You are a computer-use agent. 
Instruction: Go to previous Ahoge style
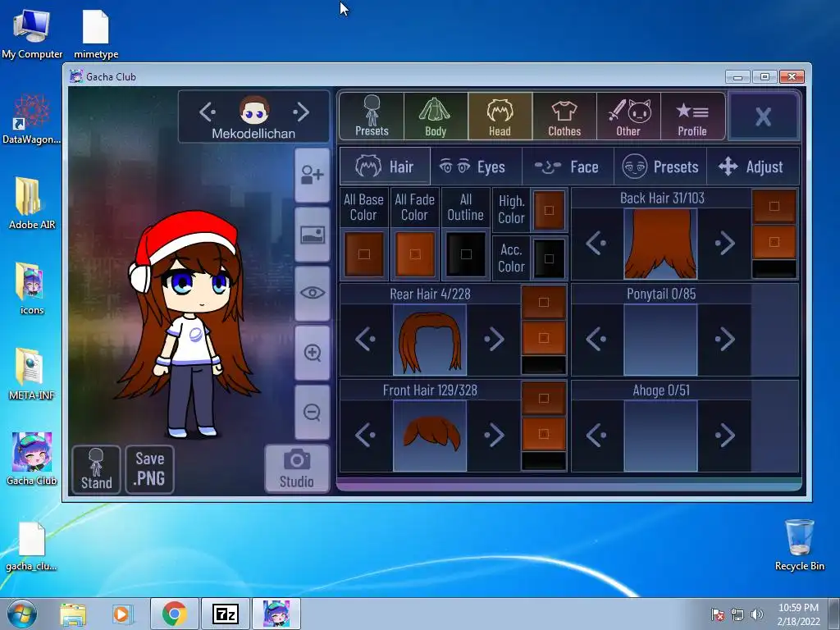click(x=596, y=435)
